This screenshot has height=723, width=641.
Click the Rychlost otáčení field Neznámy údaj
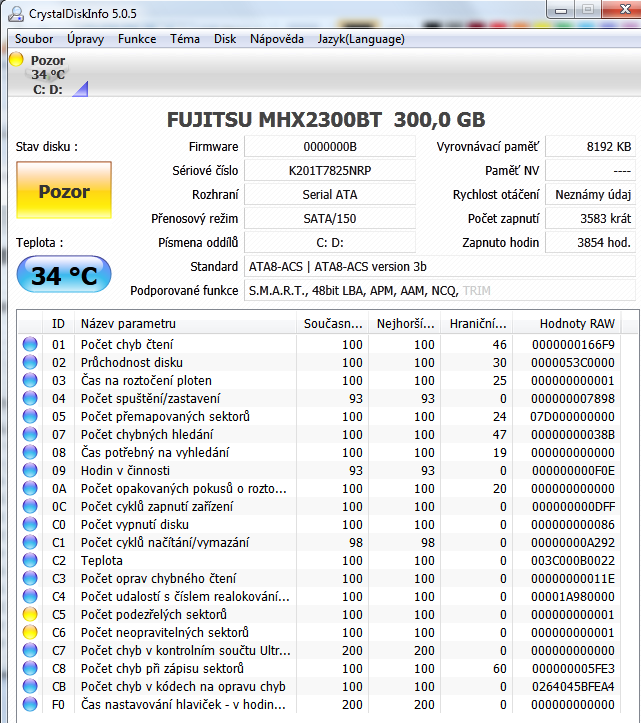(590, 195)
